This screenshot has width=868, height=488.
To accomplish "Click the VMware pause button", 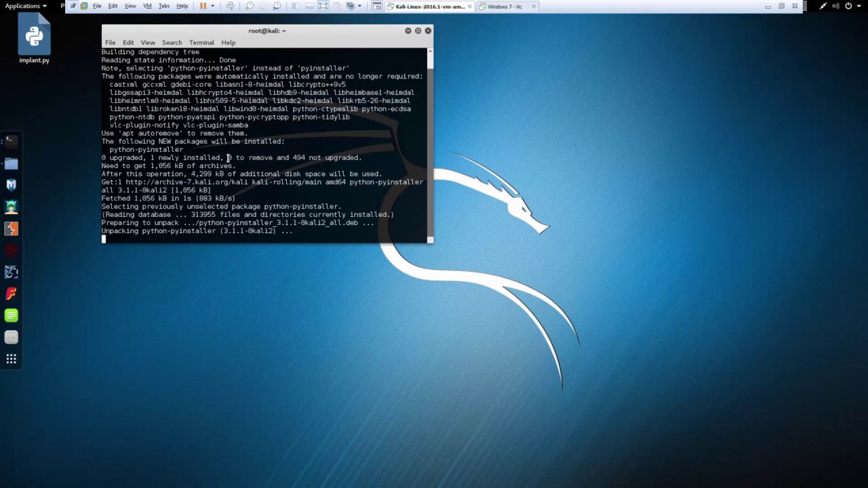I will coord(203,6).
